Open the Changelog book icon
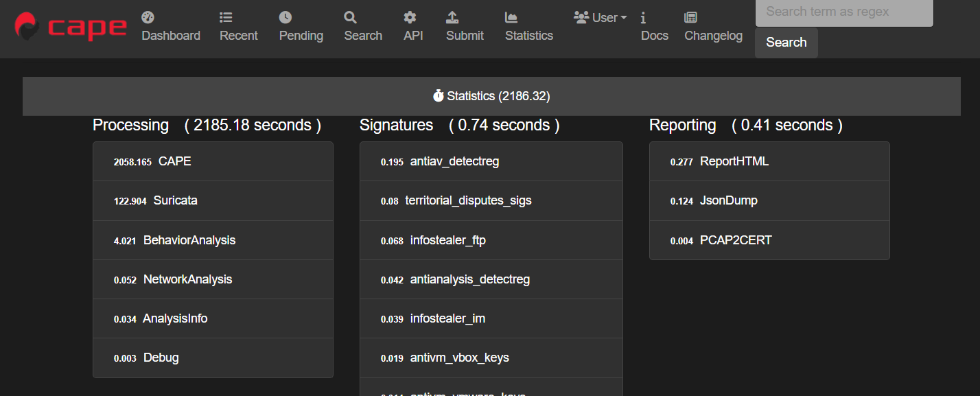 [x=689, y=17]
